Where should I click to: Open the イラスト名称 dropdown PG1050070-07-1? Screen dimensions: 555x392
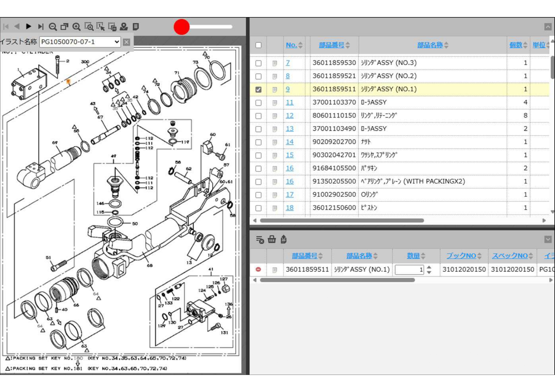80,42
